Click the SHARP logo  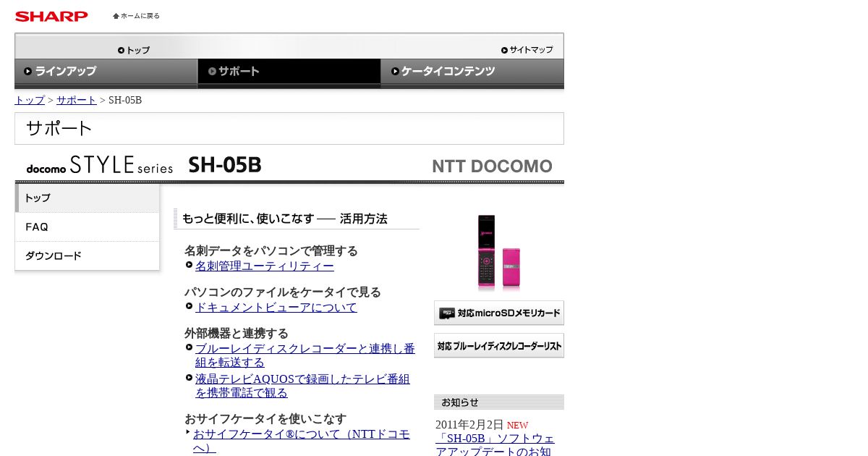click(x=51, y=16)
